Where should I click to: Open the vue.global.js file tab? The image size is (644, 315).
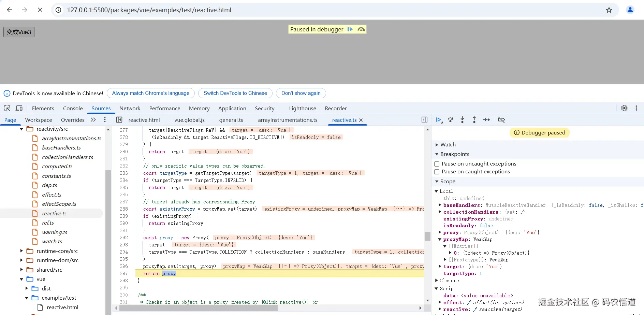(189, 120)
